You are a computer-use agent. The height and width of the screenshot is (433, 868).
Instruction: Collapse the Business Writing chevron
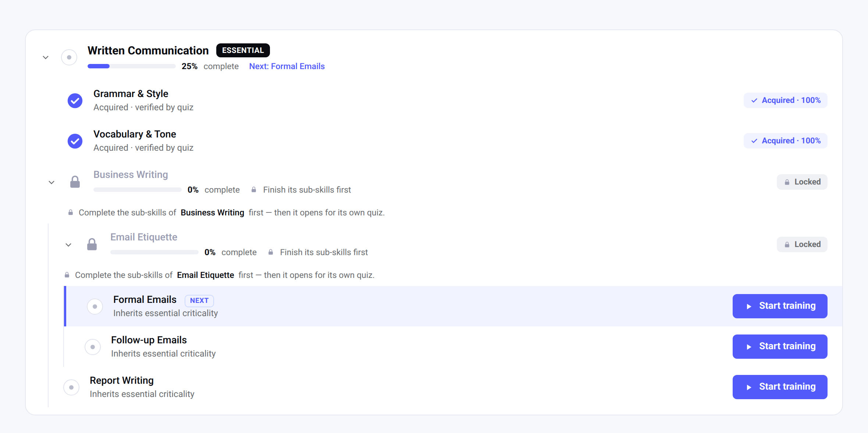pos(51,182)
